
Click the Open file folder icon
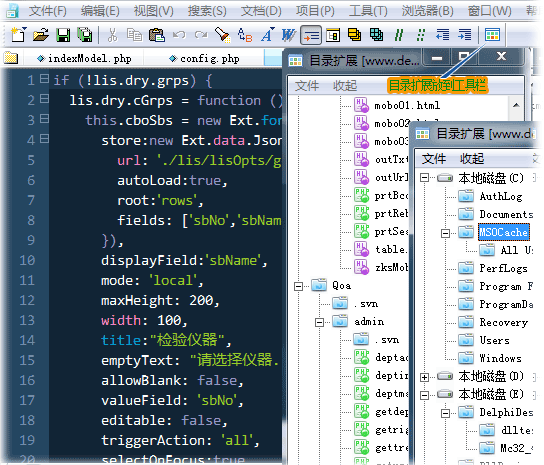(x=41, y=35)
